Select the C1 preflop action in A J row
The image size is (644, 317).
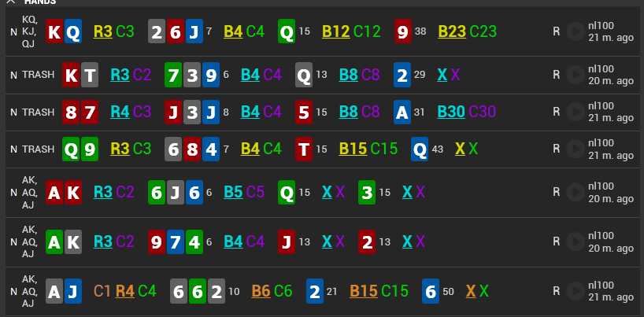click(102, 291)
